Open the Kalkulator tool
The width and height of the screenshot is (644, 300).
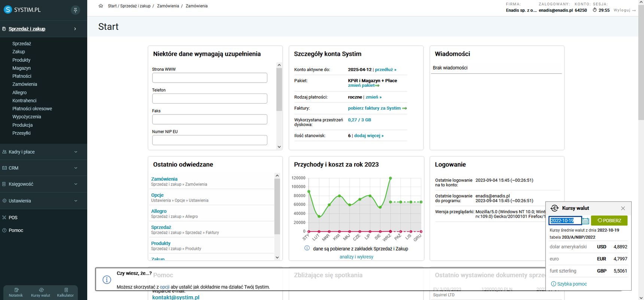[x=66, y=292]
